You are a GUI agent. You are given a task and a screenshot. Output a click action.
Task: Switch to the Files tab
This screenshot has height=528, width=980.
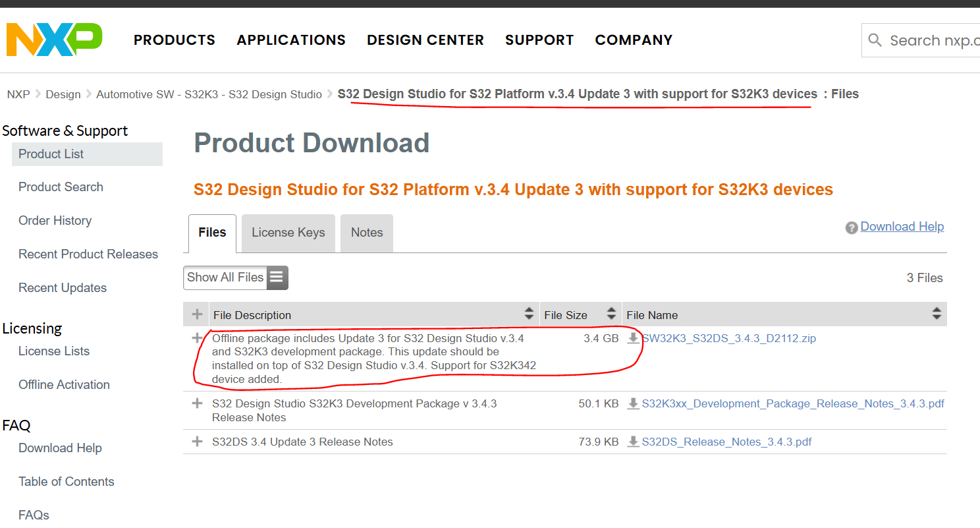212,233
